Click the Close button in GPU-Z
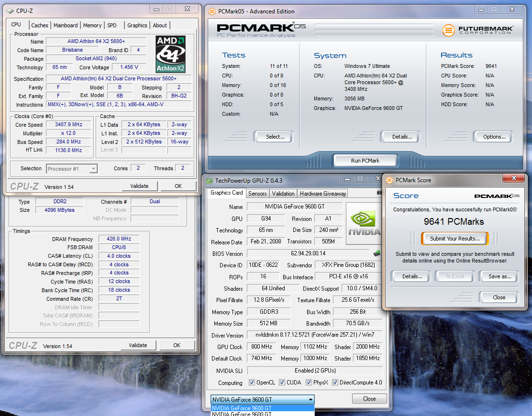The image size is (532, 416). tap(369, 399)
